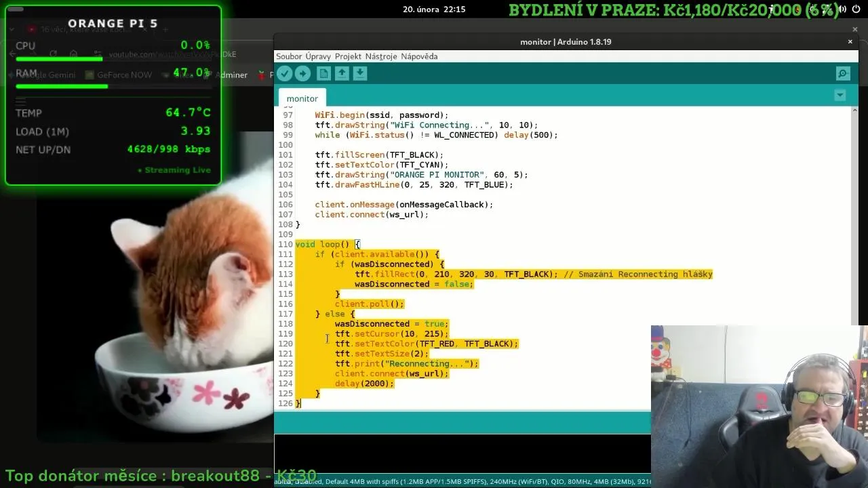
Task: Open a sketch via the up-arrow toolbar icon
Action: point(342,74)
